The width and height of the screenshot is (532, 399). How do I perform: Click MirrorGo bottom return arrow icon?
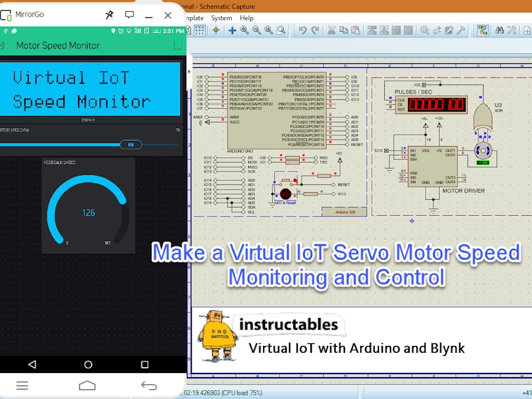149,385
